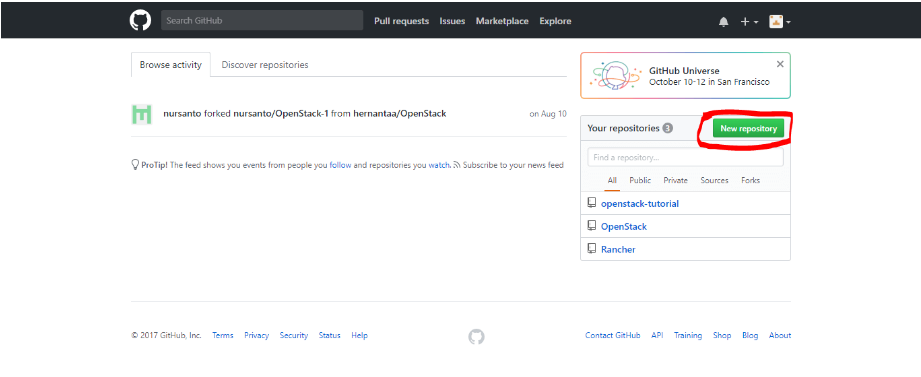Filter repositories by Forks
Screen dimensions: 921x377
pyautogui.click(x=751, y=181)
